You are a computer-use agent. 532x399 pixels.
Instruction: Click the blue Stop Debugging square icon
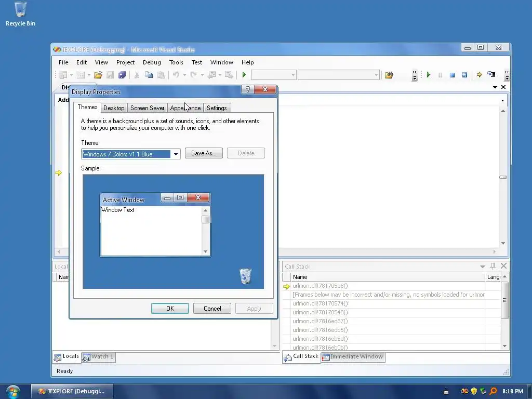[452, 75]
